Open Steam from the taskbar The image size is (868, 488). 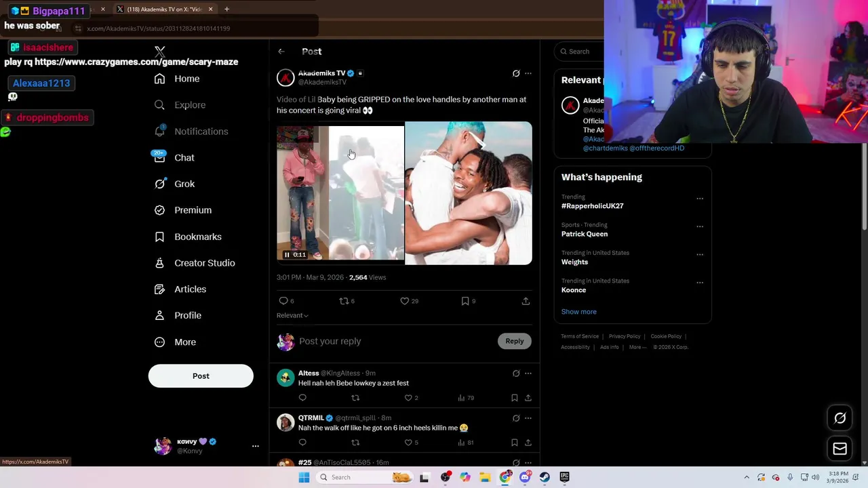tap(545, 477)
